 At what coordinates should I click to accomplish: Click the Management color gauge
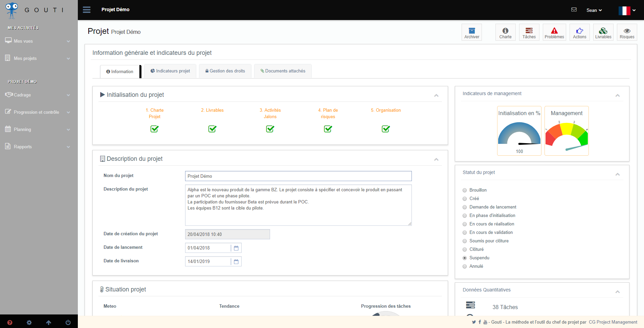(567, 131)
